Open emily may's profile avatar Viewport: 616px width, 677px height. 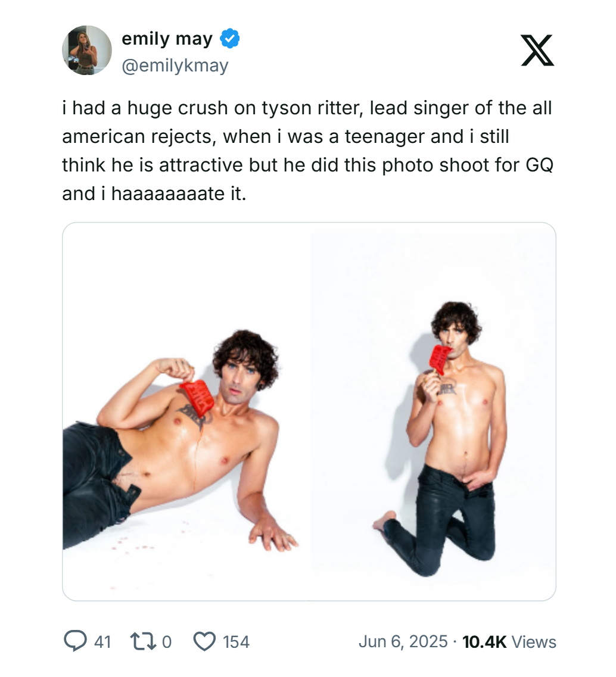87,50
